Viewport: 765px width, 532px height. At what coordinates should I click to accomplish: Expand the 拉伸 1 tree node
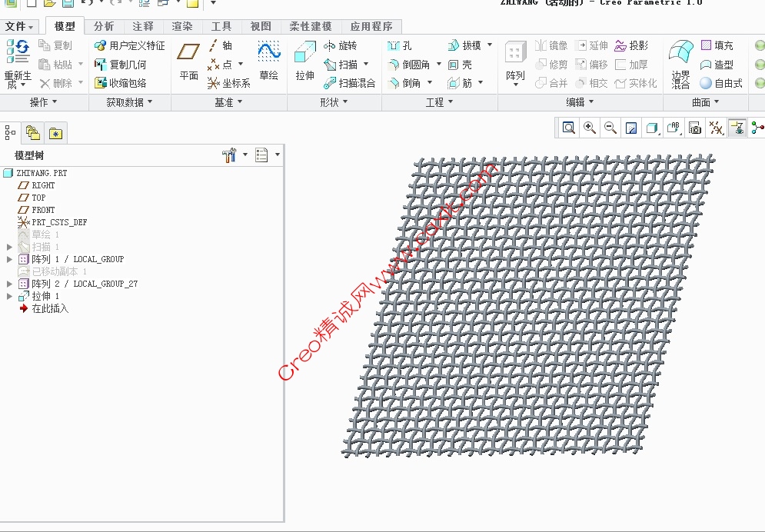pos(8,296)
